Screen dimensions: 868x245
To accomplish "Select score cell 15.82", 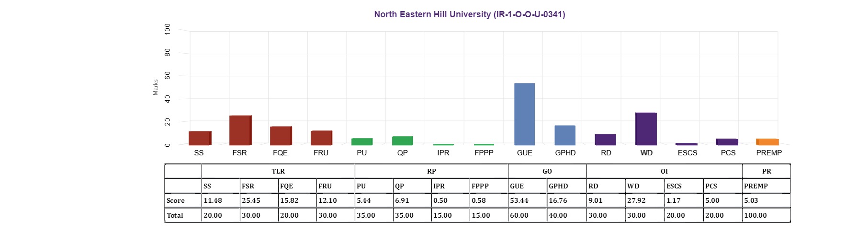I will pyautogui.click(x=297, y=200).
